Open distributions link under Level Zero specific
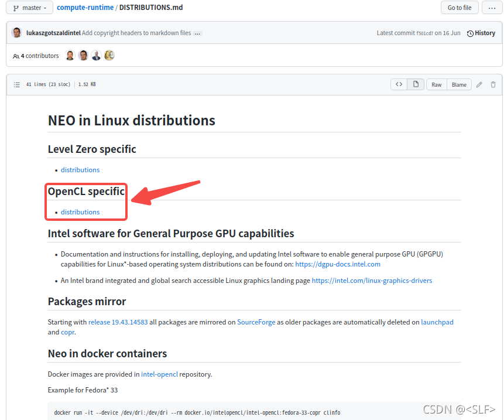 tap(80, 170)
